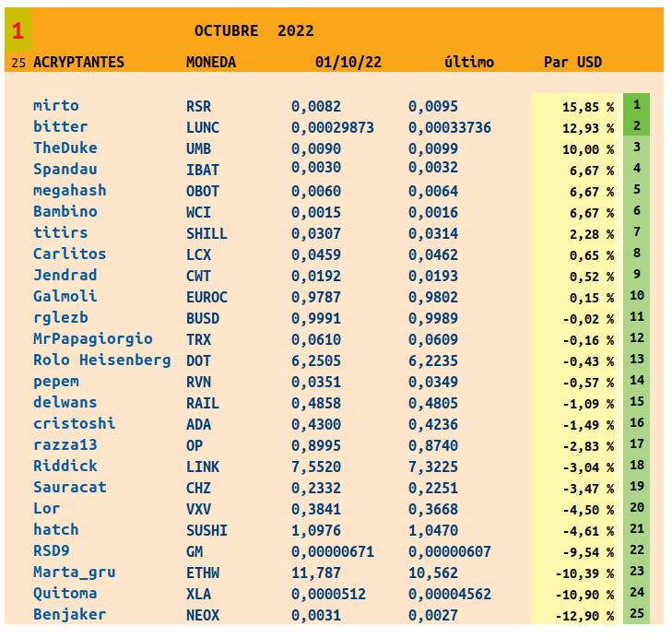Click the MONEDA column header

(x=211, y=63)
